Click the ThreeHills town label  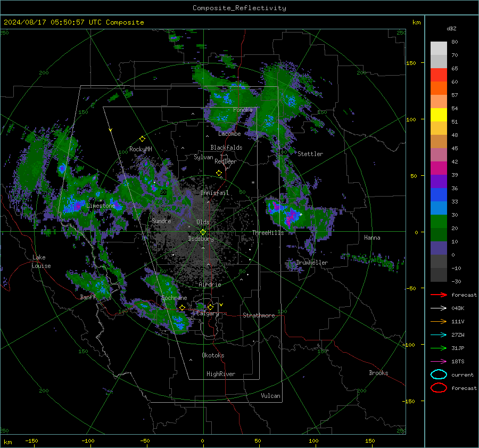(268, 233)
